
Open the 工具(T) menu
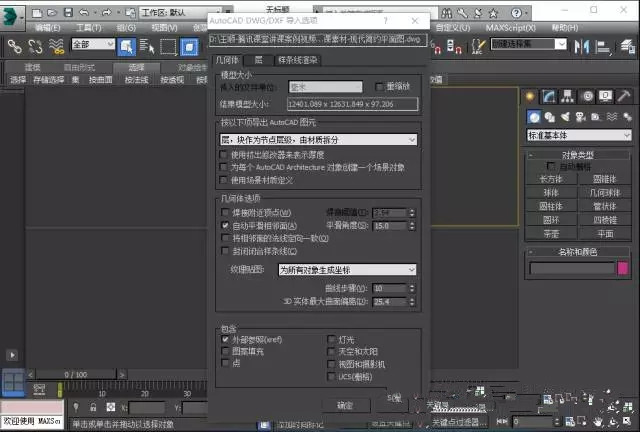(89, 28)
